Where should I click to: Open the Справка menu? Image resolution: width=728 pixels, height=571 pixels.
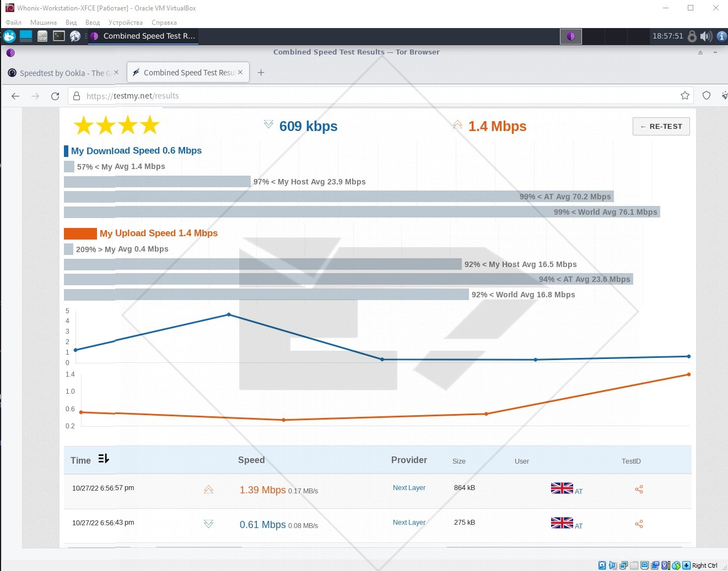click(x=164, y=23)
